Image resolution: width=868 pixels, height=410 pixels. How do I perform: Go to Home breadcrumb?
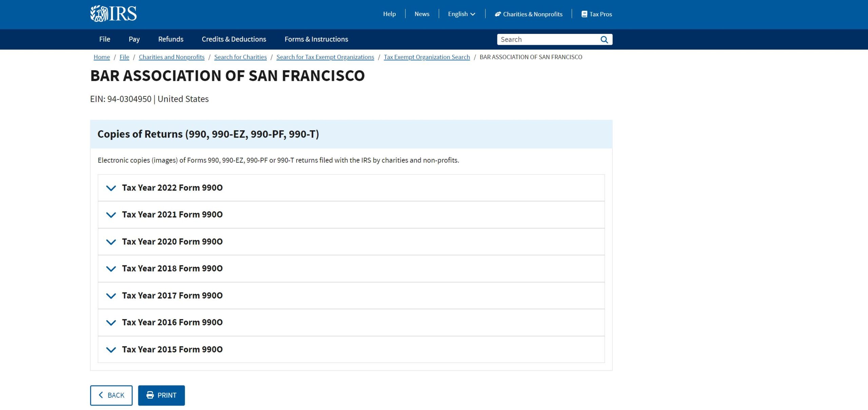(x=102, y=57)
